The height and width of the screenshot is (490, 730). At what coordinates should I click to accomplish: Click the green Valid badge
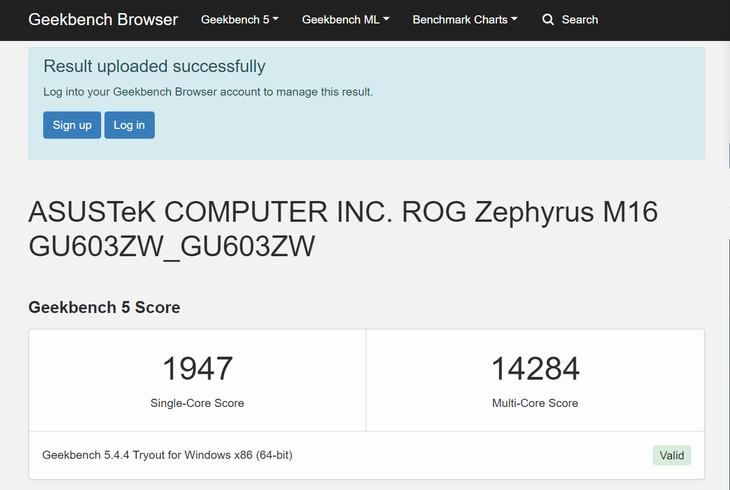(672, 455)
